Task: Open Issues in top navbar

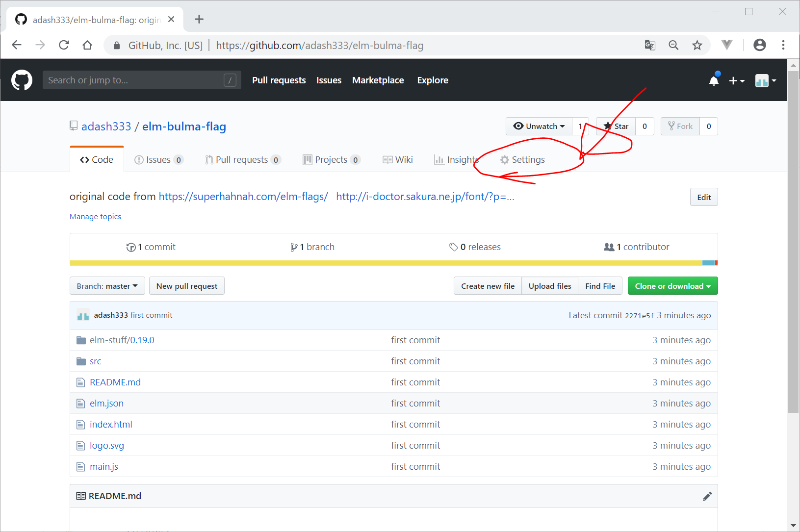Action: coord(329,80)
